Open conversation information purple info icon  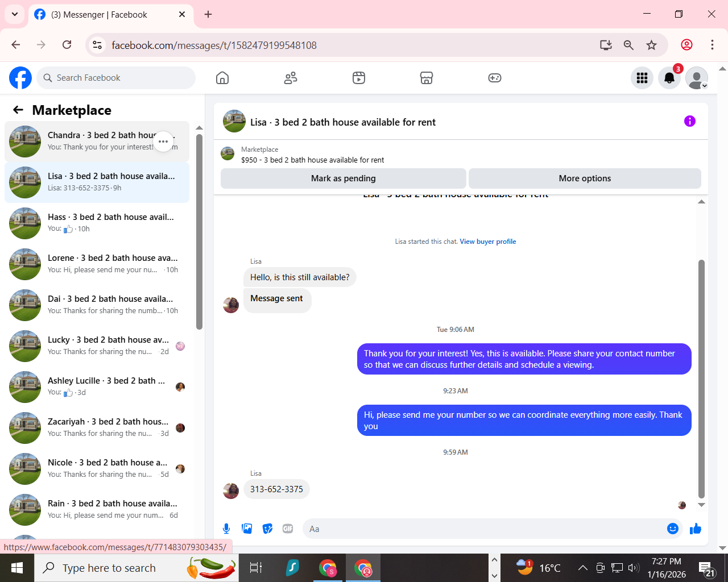click(690, 121)
